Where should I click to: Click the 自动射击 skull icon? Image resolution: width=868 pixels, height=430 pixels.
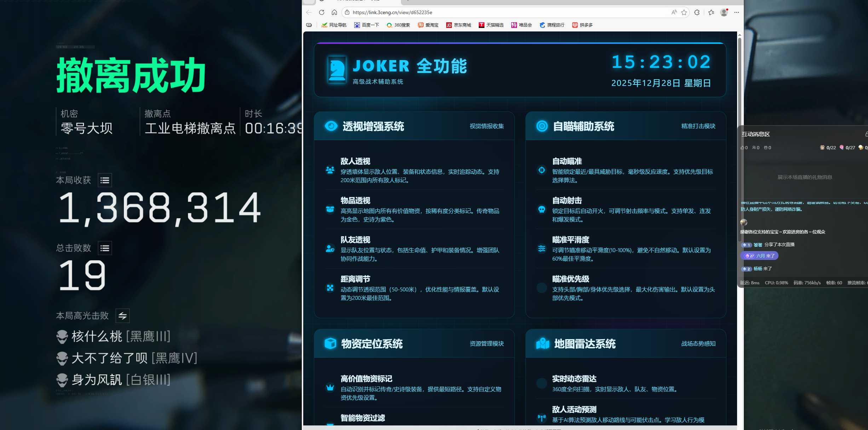click(x=541, y=209)
